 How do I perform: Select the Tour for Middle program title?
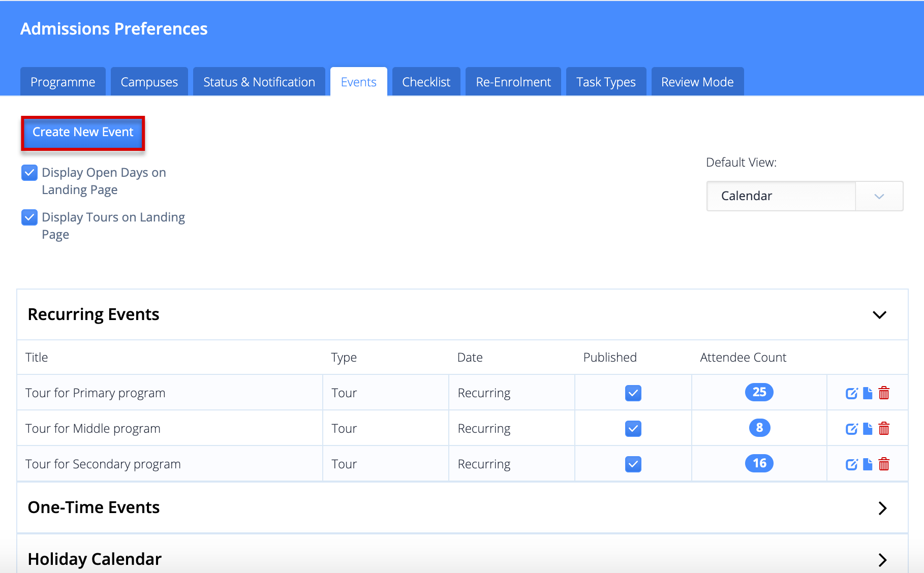click(x=93, y=429)
